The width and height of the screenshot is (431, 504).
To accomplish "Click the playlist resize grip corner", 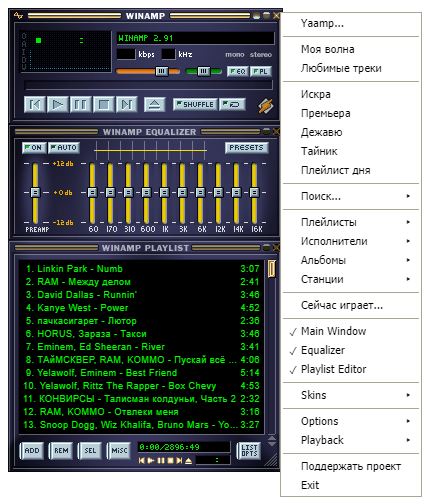I will [x=272, y=460].
